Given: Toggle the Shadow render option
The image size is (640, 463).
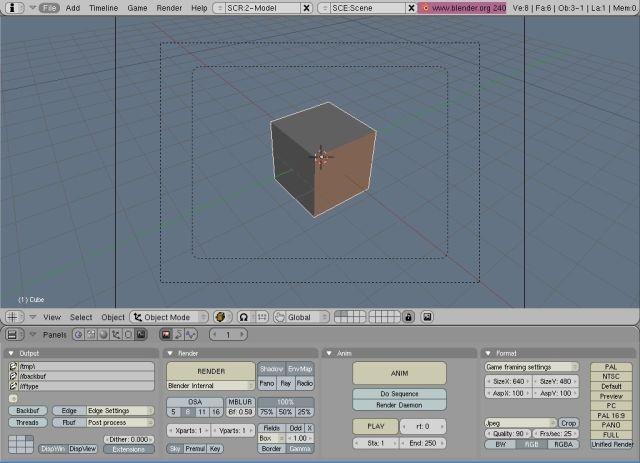Looking at the screenshot, I should pos(271,369).
